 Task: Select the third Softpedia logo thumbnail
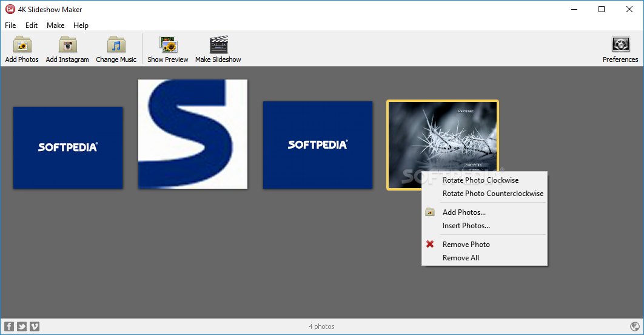318,145
